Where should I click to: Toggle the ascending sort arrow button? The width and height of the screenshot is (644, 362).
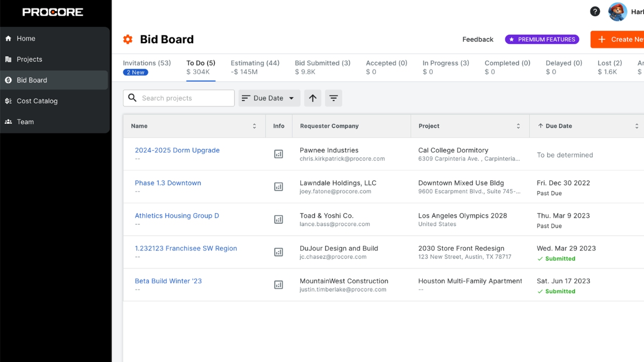click(x=312, y=98)
